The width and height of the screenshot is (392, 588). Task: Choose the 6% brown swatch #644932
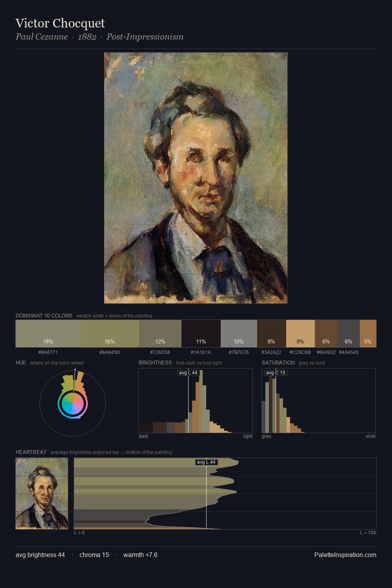click(326, 334)
